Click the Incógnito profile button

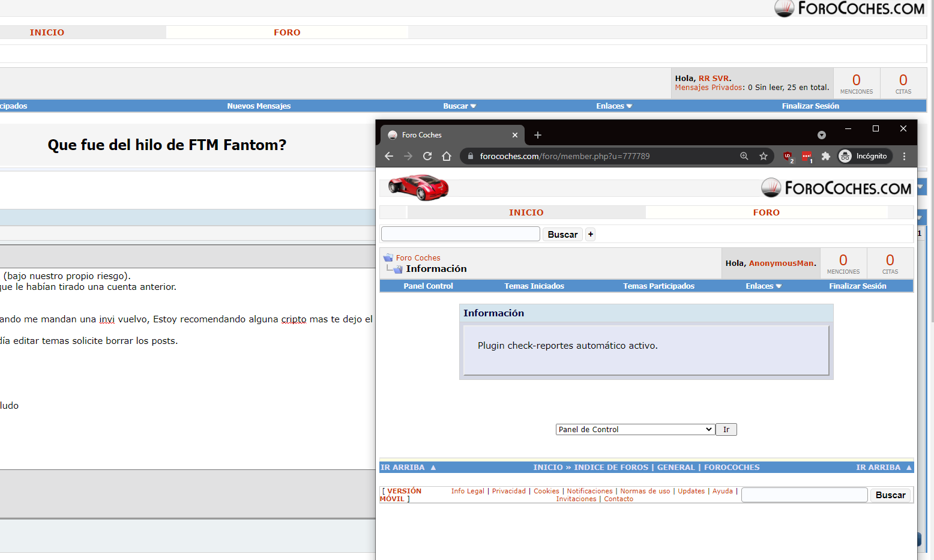[x=865, y=156]
